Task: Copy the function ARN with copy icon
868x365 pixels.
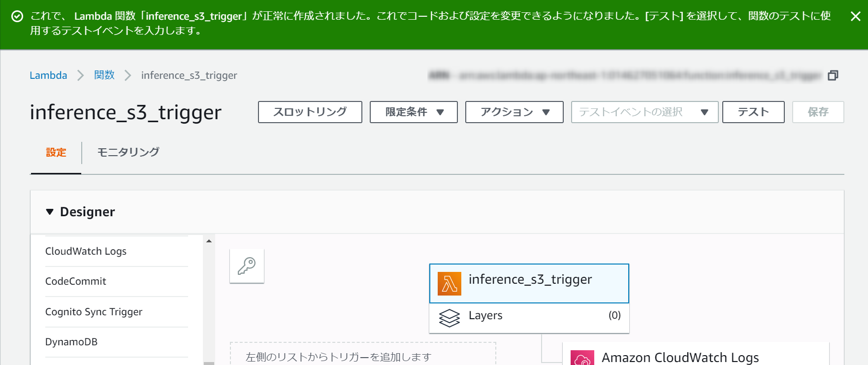Action: tap(833, 75)
